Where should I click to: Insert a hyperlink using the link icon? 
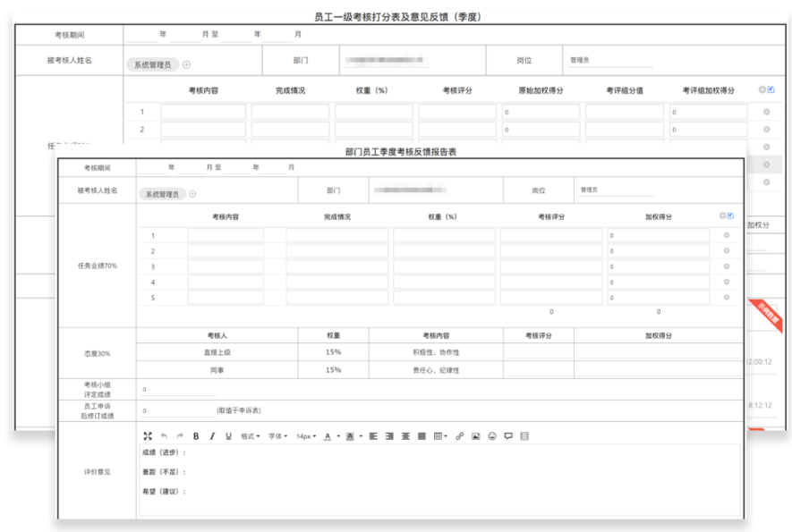tap(460, 436)
